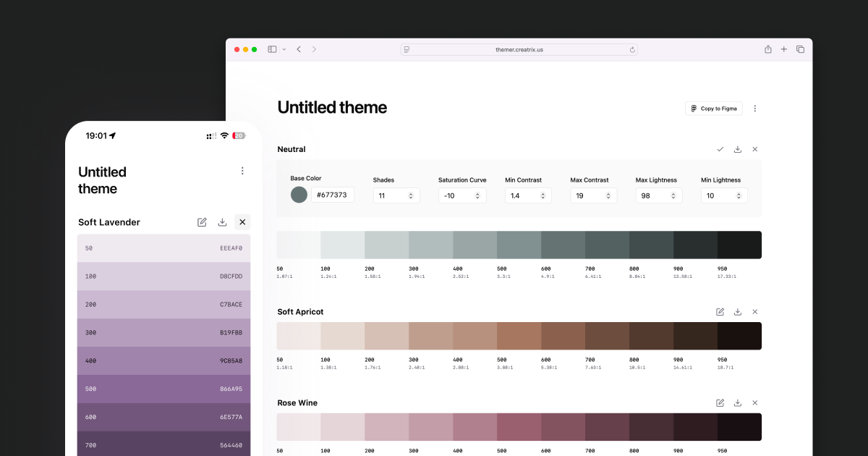The image size is (868, 456).
Task: Remove the Soft Apricot palette
Action: [755, 312]
